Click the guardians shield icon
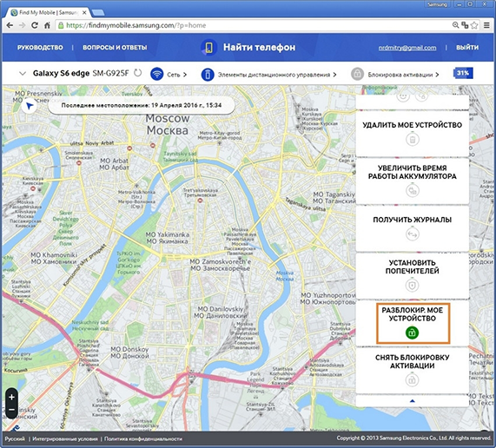 [x=413, y=285]
